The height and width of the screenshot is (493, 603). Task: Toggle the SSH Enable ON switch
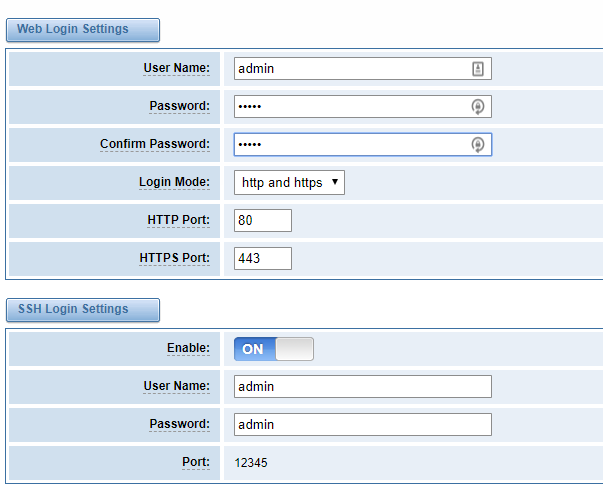[x=274, y=349]
